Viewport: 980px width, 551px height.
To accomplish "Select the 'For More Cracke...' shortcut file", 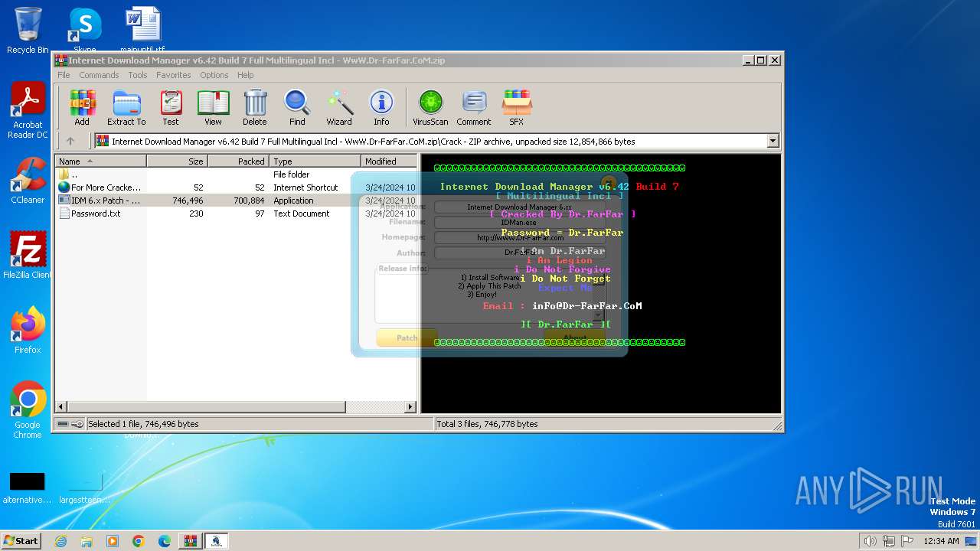I will point(236,187).
